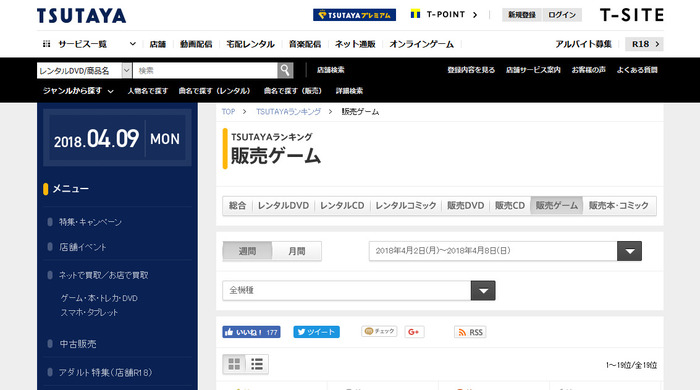The height and width of the screenshot is (390, 700).
Task: Click 人物名で探す link
Action: pos(147,91)
